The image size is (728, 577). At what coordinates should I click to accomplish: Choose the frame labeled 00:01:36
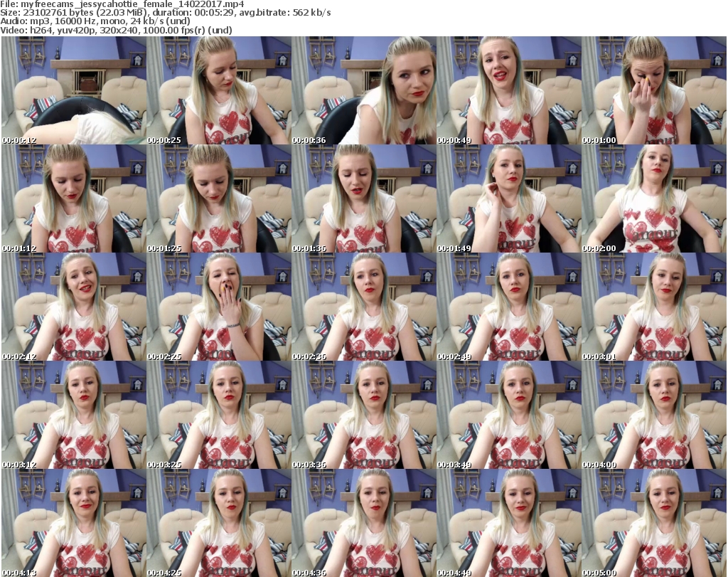click(x=364, y=198)
